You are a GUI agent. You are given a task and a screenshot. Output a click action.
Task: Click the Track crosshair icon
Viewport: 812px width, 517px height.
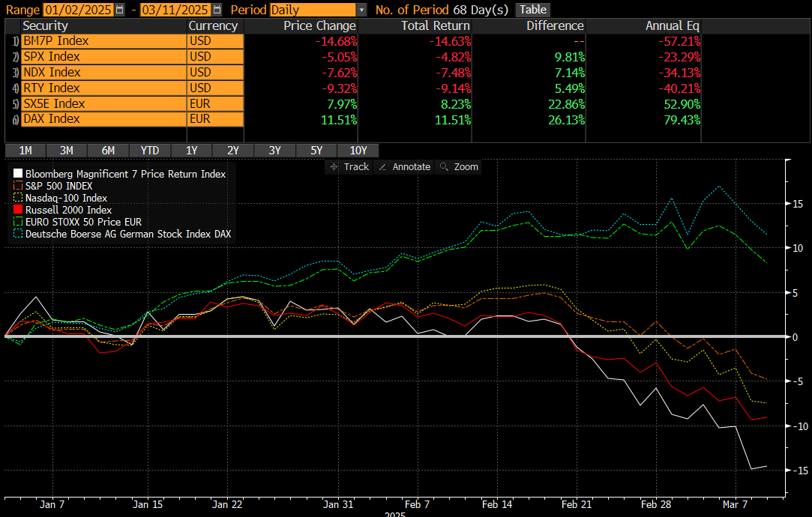(x=334, y=166)
